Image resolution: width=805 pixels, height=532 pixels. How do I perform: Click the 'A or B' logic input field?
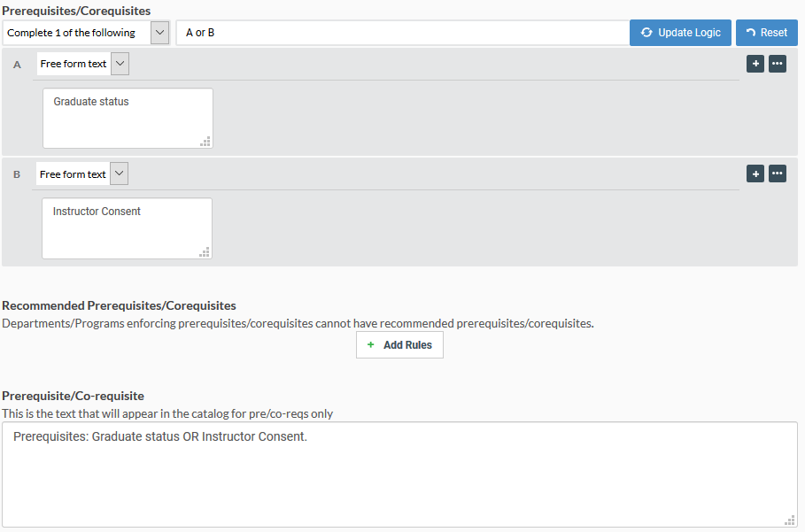pos(402,33)
